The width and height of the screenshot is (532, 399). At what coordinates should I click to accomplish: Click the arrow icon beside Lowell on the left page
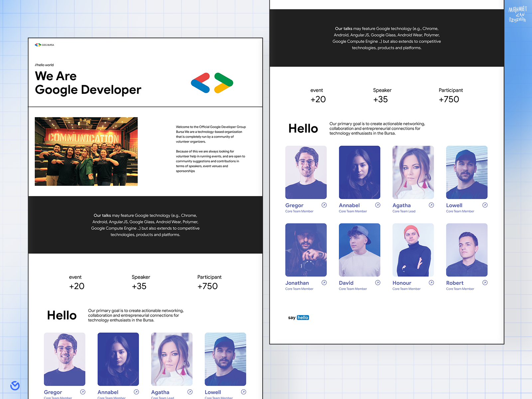[244, 392]
